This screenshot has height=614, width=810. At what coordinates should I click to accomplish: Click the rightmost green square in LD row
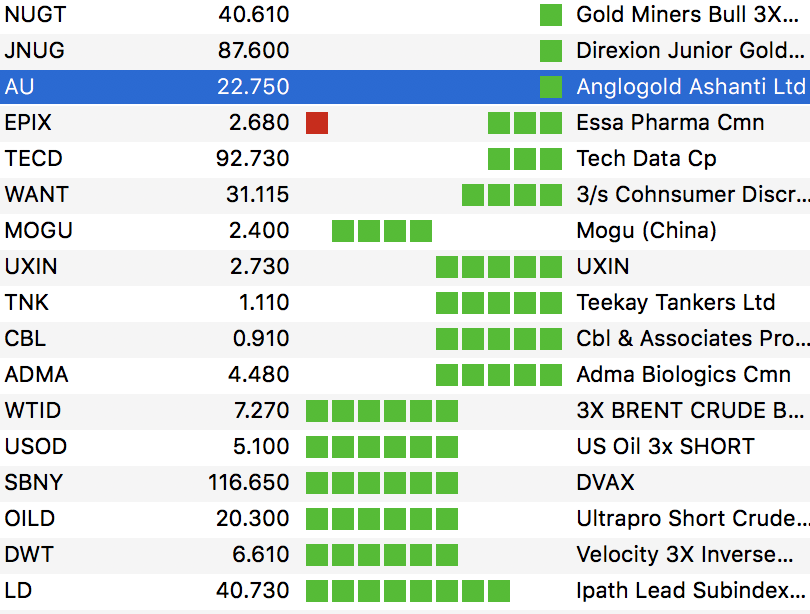click(x=498, y=591)
